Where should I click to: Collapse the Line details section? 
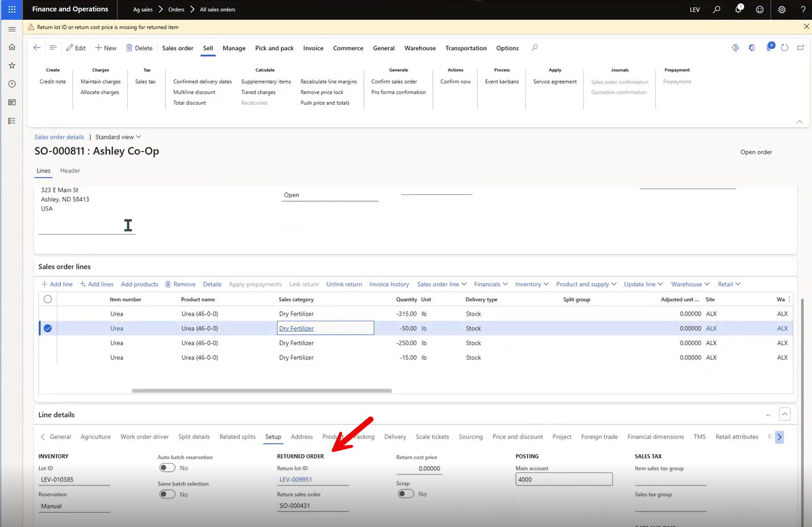click(x=785, y=414)
